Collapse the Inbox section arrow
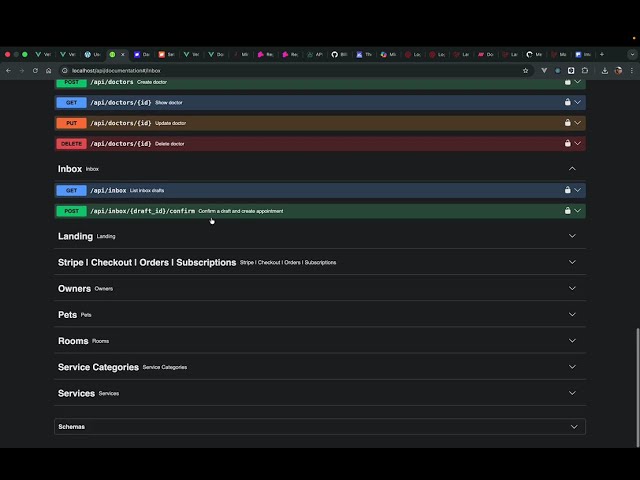 (572, 169)
